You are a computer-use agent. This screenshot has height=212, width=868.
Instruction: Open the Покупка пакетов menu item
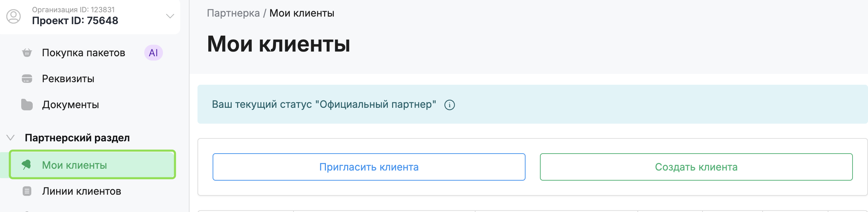83,53
